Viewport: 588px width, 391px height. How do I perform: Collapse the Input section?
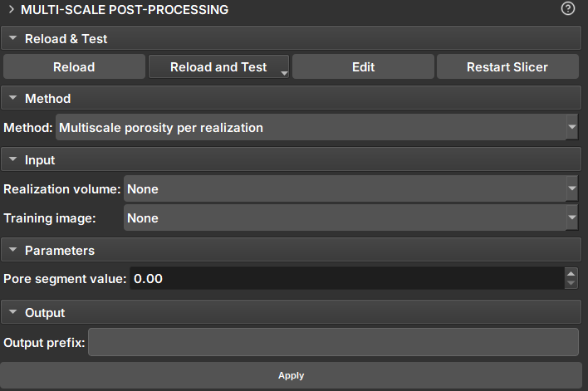pos(13,159)
